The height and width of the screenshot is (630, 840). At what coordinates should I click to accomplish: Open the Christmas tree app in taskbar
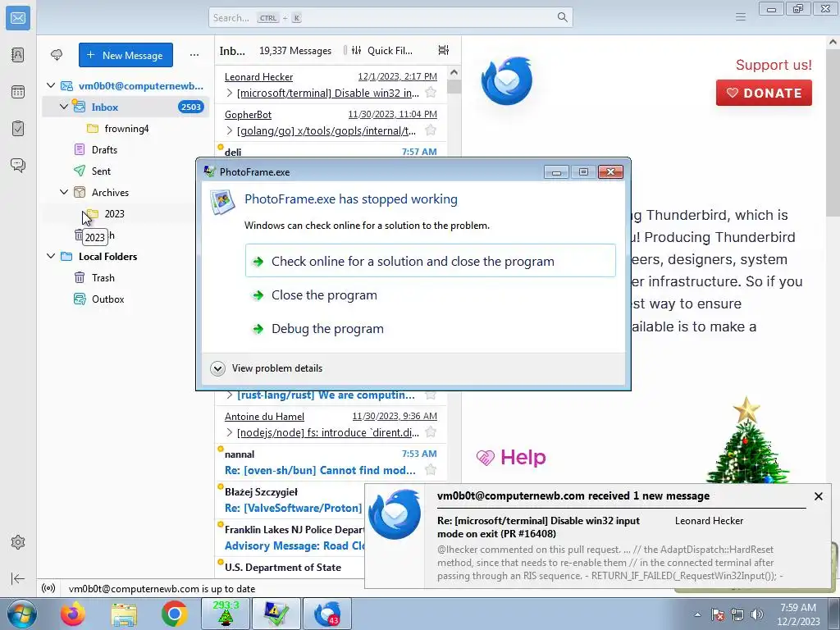tap(225, 614)
